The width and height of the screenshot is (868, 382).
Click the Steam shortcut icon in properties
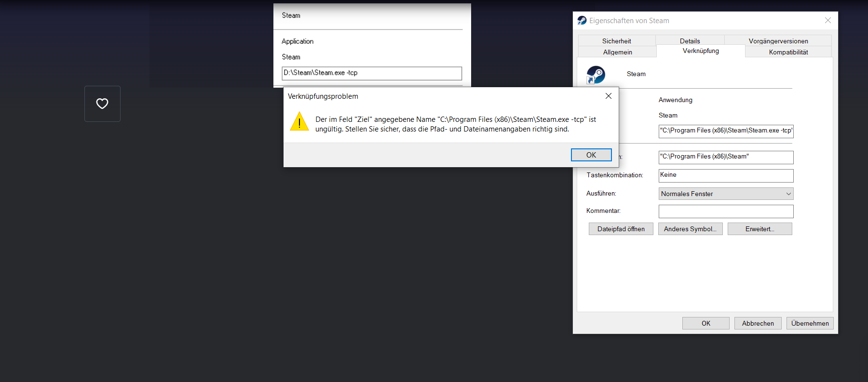pos(596,75)
